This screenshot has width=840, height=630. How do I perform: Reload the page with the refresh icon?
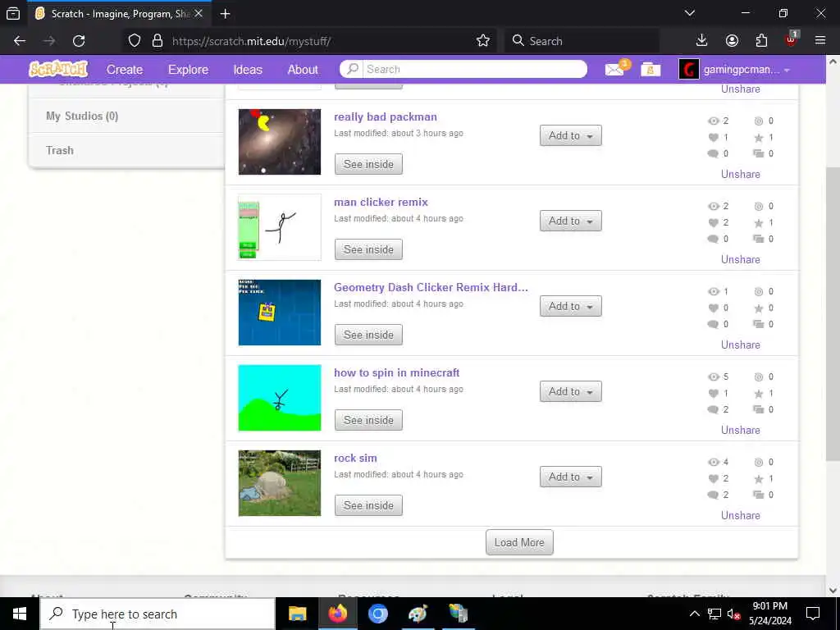[x=79, y=41]
